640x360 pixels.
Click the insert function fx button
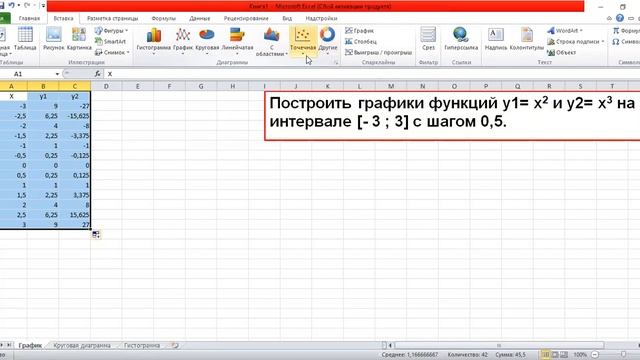pos(98,74)
